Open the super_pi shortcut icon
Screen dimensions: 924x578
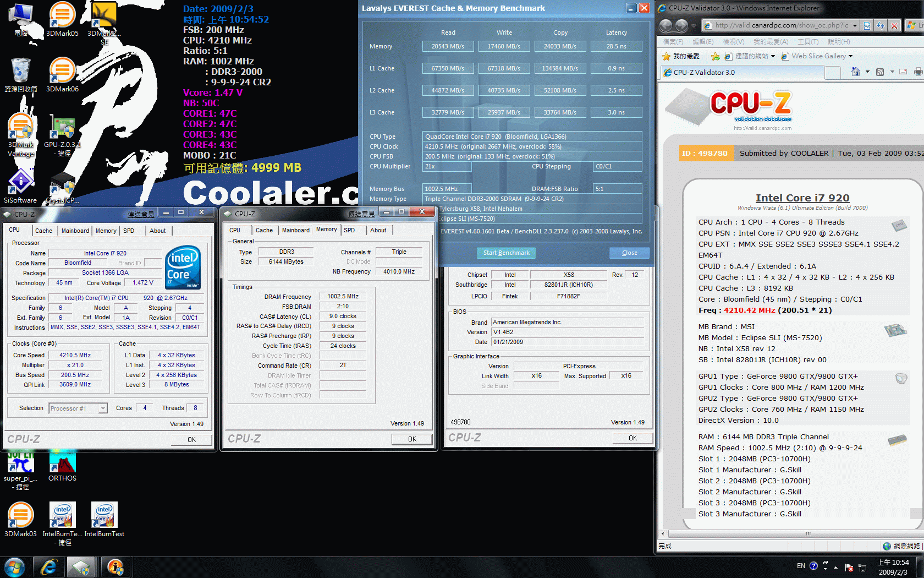21,471
